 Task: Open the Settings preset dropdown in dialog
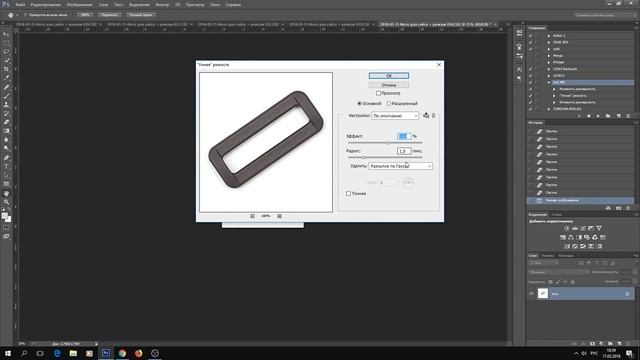(x=395, y=116)
